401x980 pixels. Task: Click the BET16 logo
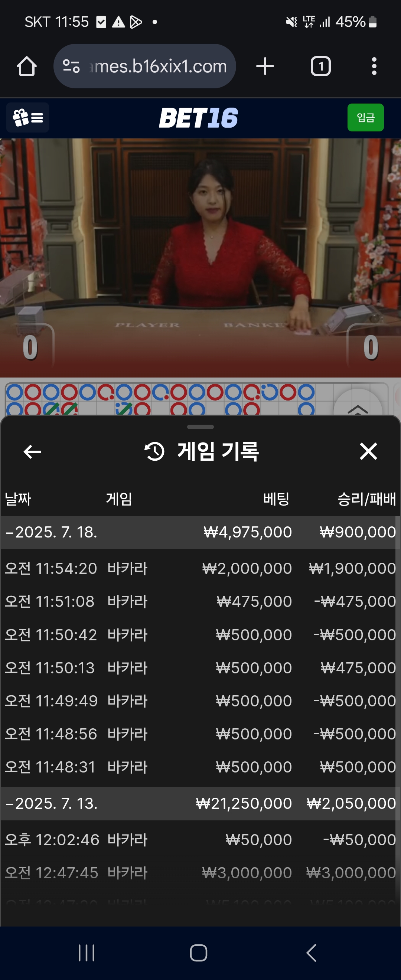pyautogui.click(x=198, y=118)
